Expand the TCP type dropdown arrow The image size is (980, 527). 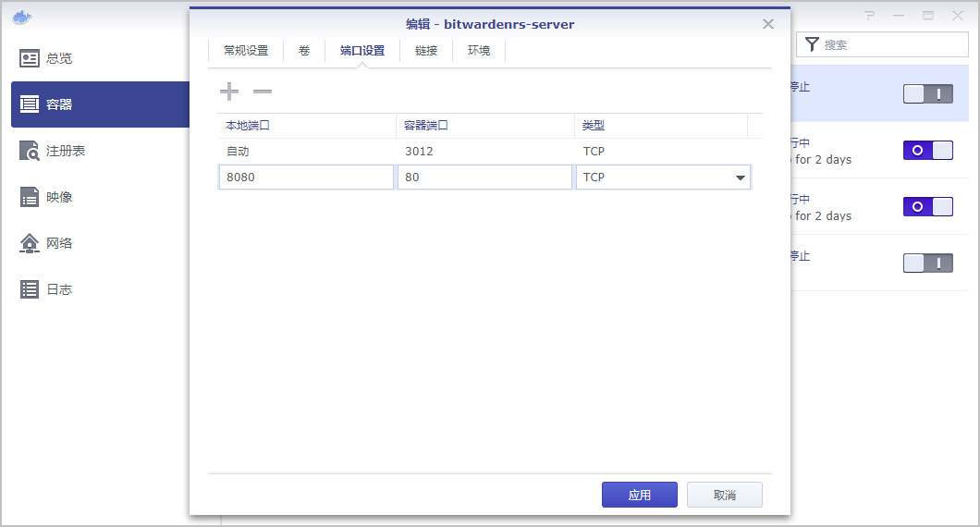click(x=741, y=178)
